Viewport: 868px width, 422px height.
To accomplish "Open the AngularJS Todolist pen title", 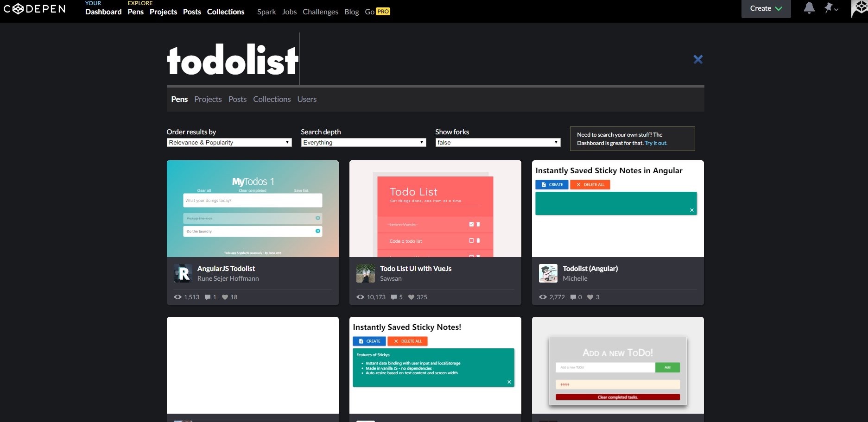I will (x=226, y=269).
